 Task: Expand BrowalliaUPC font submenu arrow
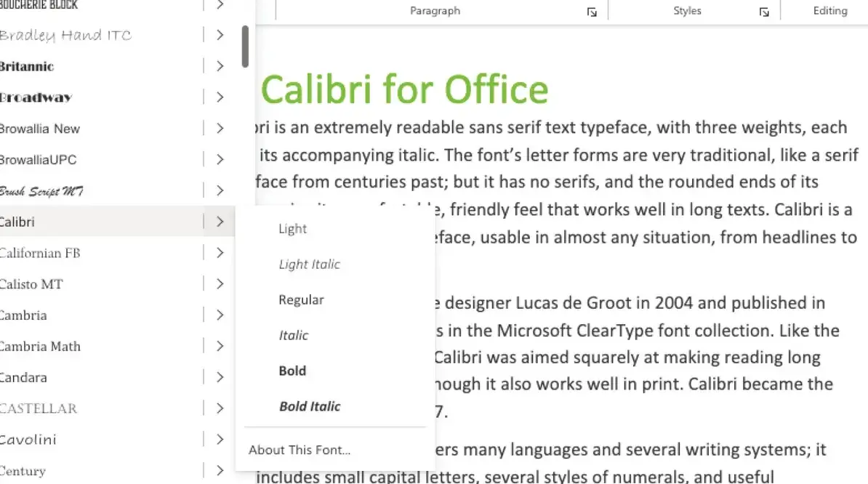(220, 159)
